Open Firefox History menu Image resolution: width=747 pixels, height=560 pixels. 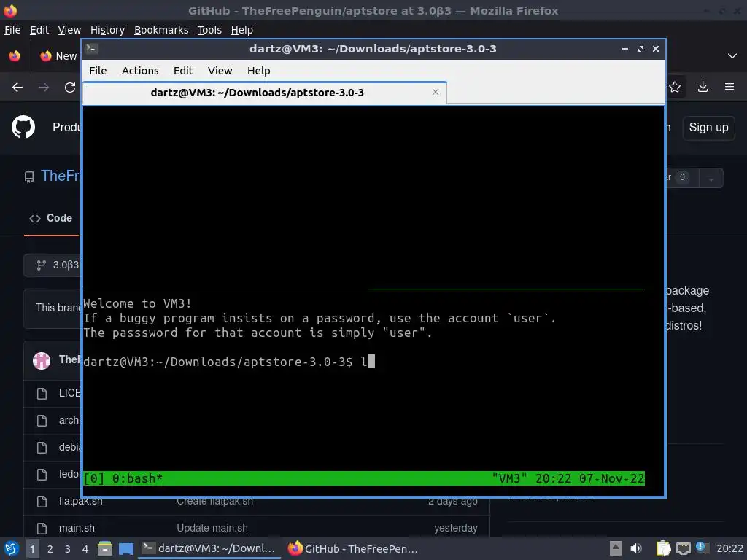107,30
